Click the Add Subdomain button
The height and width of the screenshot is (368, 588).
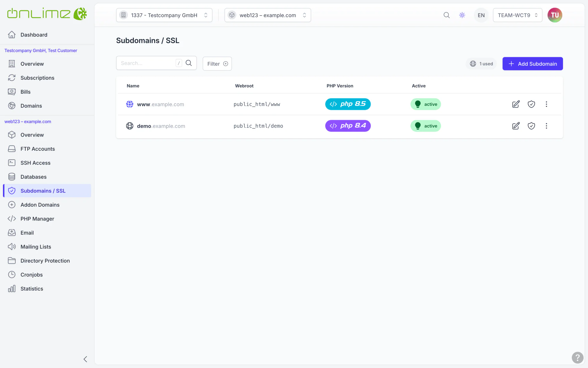pos(532,64)
